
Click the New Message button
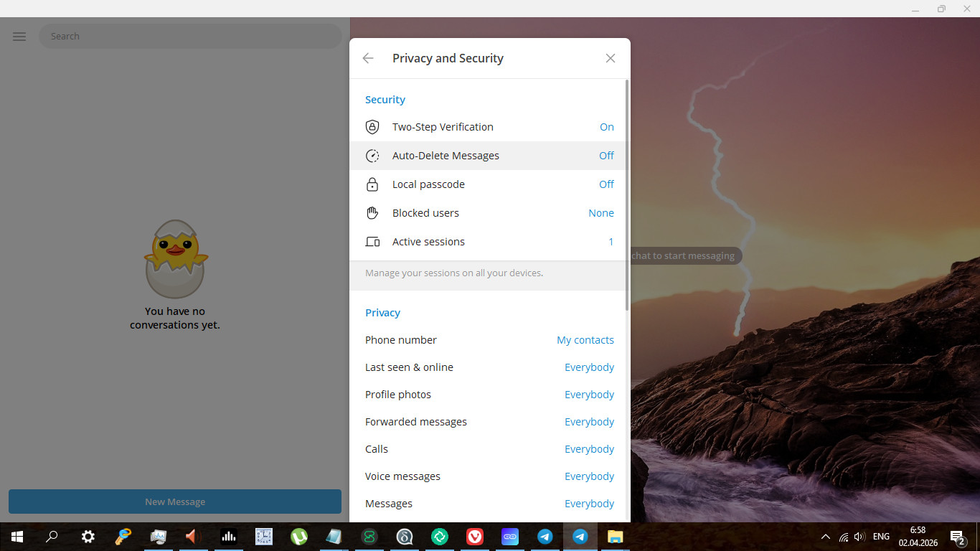(x=175, y=501)
